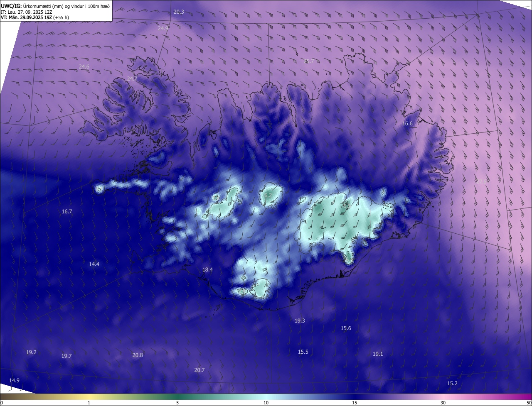Click the 14.9 value label
Viewport: 532px width, 406px height.
14,381
